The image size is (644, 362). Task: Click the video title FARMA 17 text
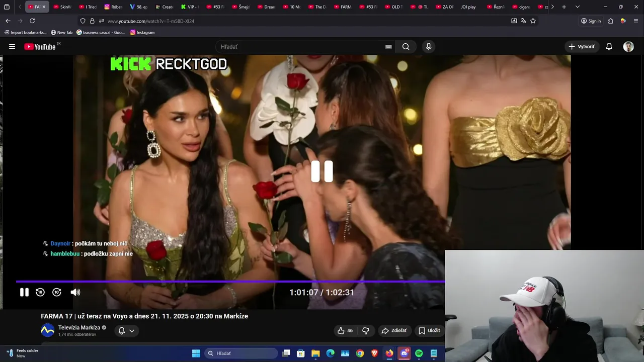pos(144,316)
